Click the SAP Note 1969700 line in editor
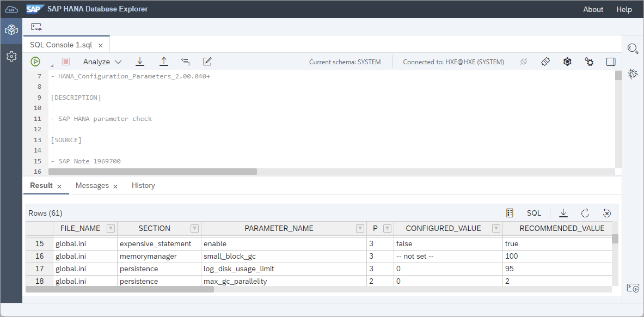Image resolution: width=644 pixels, height=317 pixels. (x=86, y=161)
